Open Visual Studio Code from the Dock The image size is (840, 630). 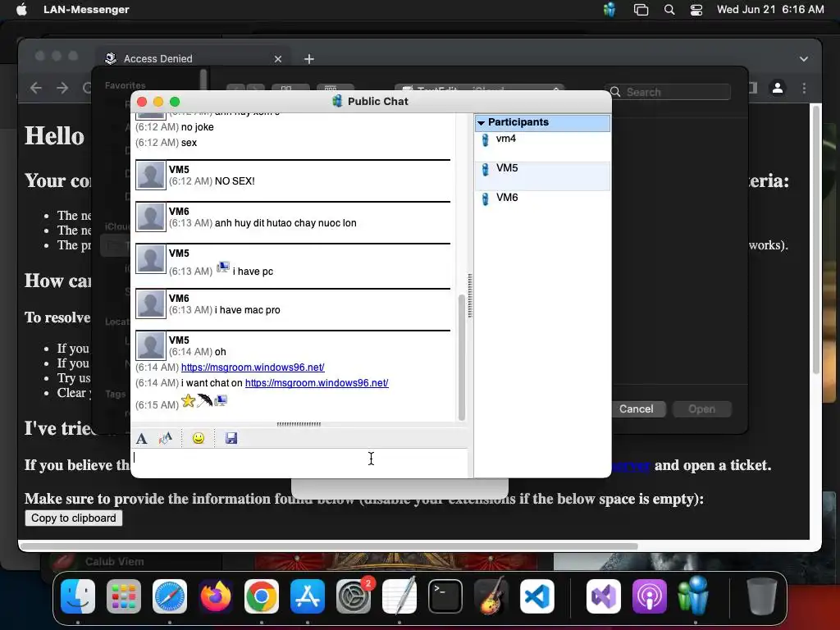(x=536, y=596)
